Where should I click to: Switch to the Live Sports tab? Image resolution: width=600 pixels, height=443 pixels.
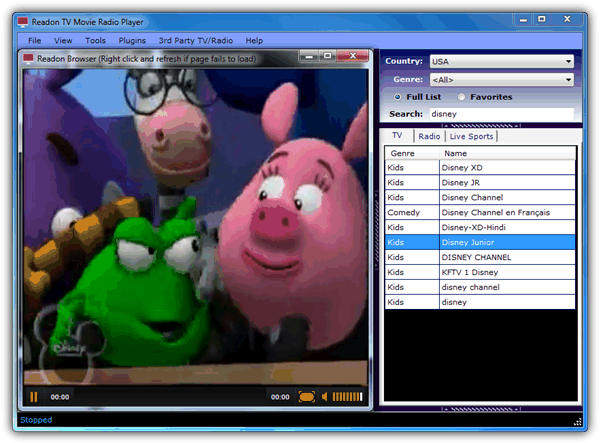[x=471, y=136]
